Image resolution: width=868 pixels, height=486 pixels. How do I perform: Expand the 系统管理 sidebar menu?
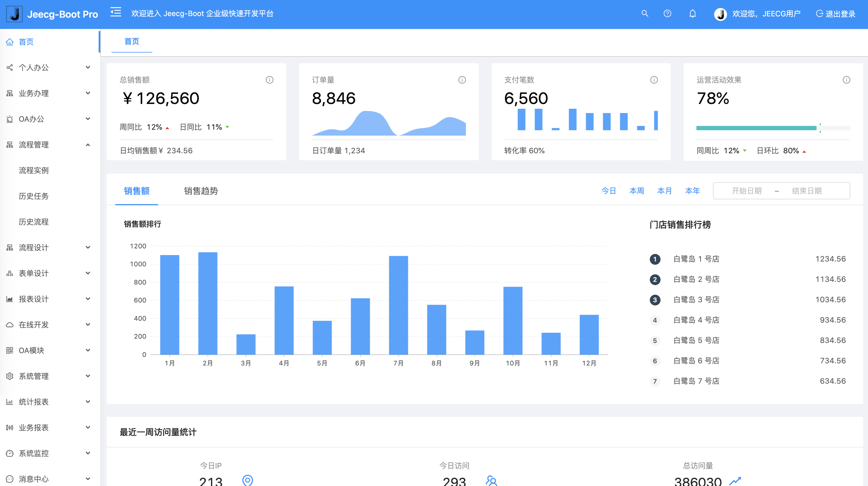coord(49,376)
